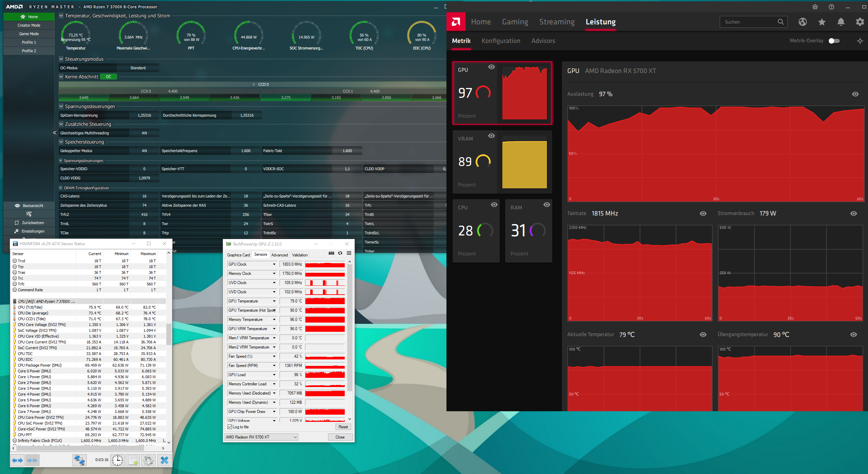This screenshot has width=868, height=474.
Task: Click the bug report icon in Radeon Software
Action: pyautogui.click(x=815, y=7)
